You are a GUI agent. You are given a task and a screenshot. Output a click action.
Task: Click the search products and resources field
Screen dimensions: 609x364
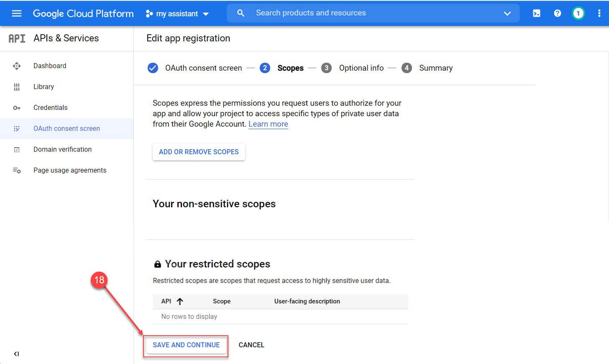(368, 13)
